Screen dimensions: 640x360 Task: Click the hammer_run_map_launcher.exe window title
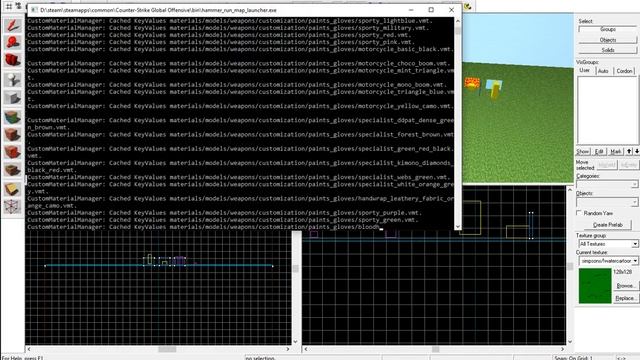158,10
